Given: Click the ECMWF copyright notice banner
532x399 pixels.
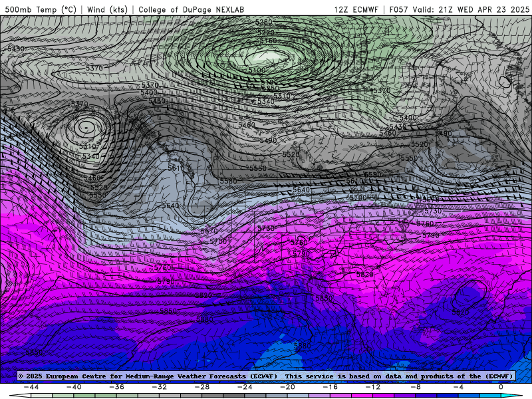Looking at the screenshot, I should (x=266, y=376).
